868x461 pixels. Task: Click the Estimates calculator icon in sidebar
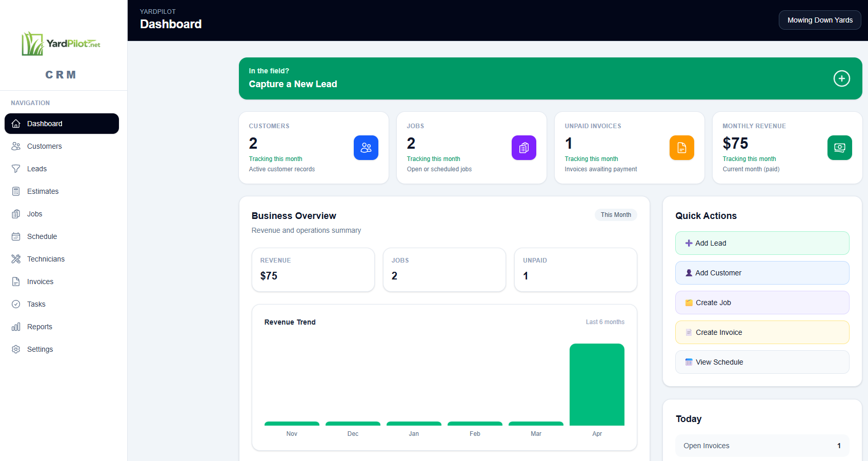coord(16,191)
